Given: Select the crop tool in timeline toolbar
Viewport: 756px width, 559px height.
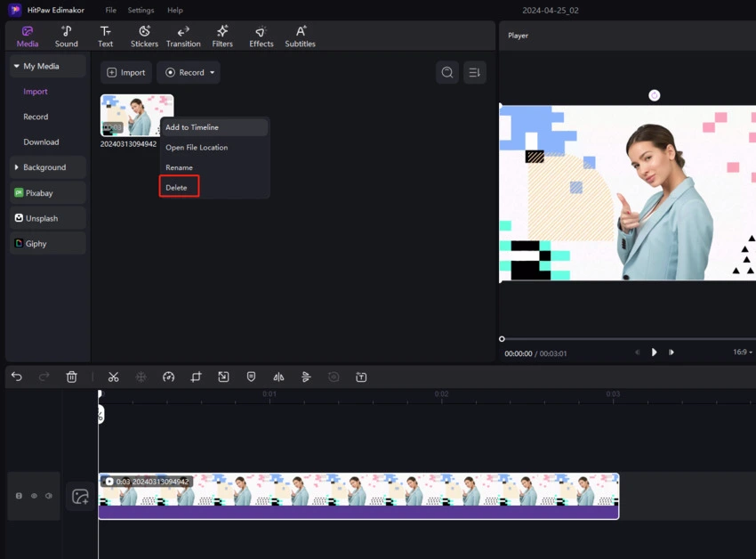Looking at the screenshot, I should [x=196, y=377].
